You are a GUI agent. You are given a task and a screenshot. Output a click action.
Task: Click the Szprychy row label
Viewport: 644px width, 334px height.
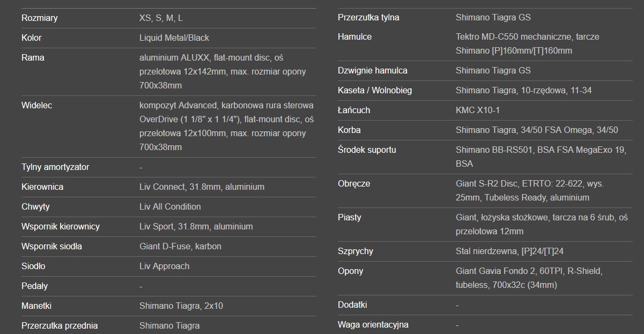(x=356, y=251)
